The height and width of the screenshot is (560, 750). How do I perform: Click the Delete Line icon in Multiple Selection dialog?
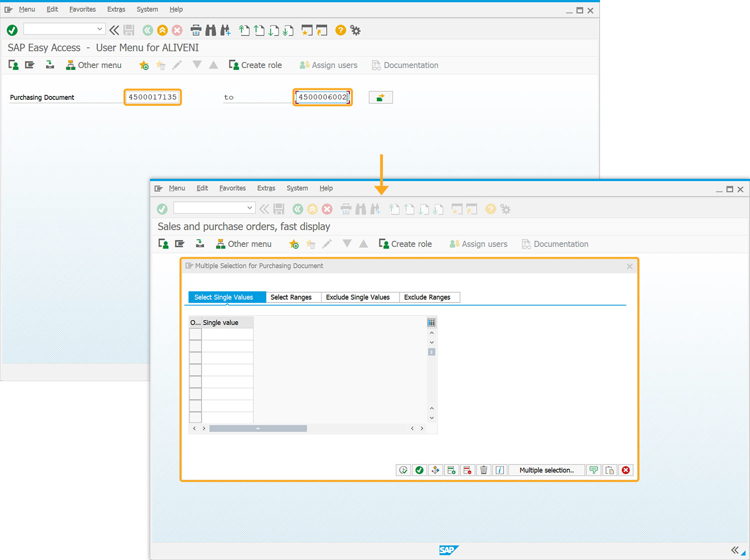point(467,470)
